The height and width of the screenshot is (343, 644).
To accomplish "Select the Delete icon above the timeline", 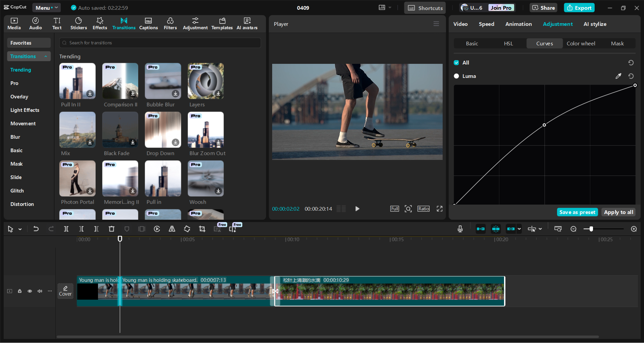I will click(112, 229).
